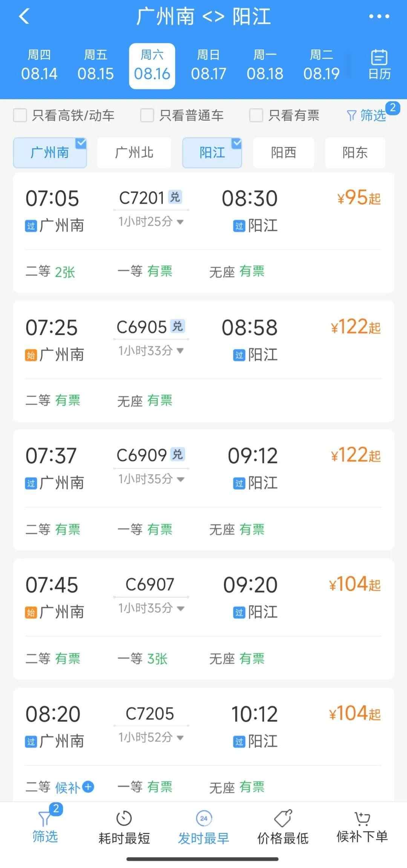407x868 pixels.
Task: Enable only high-speed/bullet trains checkbox
Action: 20,115
